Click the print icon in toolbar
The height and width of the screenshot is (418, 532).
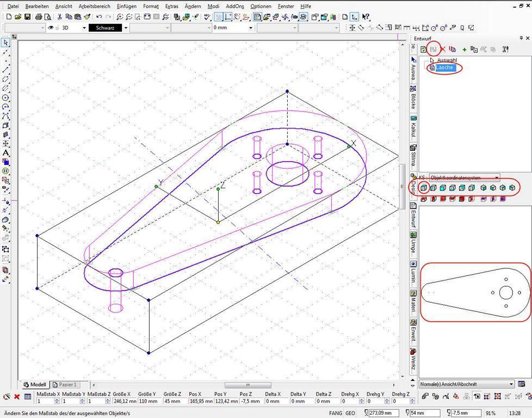tap(39, 17)
